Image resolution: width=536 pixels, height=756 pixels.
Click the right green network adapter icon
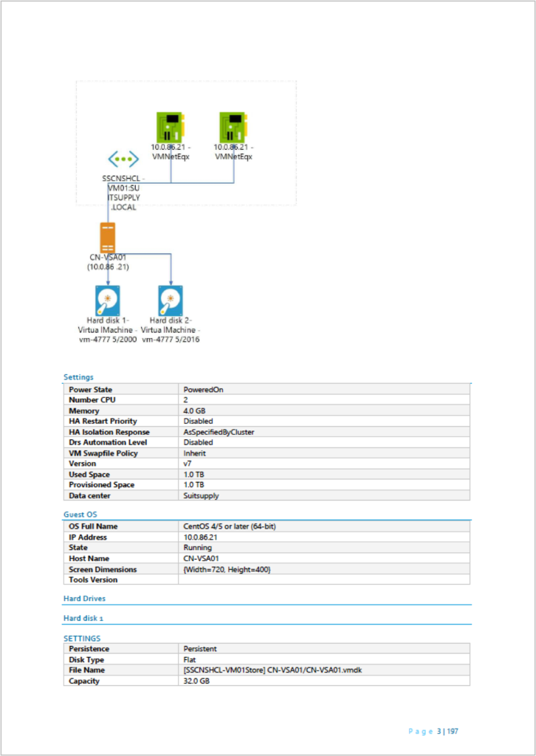tap(234, 126)
